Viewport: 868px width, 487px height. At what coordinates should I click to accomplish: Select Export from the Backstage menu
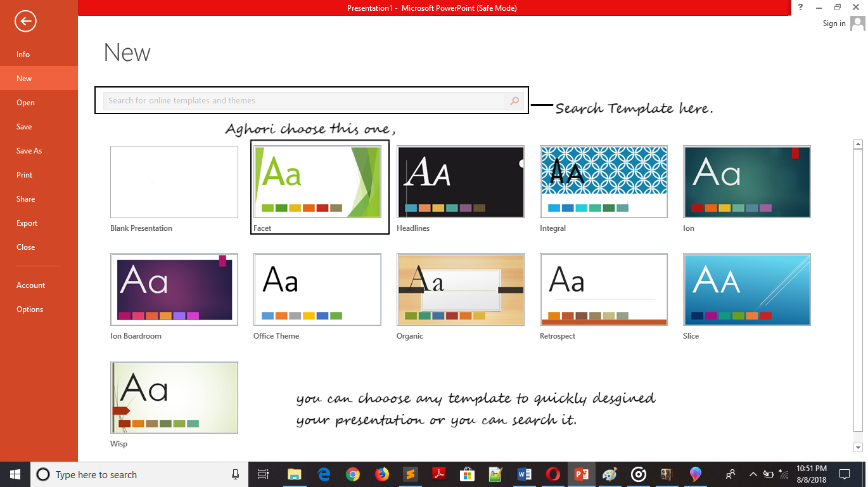(x=27, y=223)
